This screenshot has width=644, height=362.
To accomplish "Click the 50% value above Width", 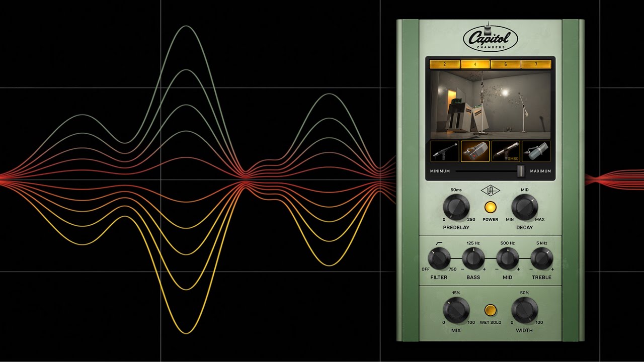I will [525, 293].
